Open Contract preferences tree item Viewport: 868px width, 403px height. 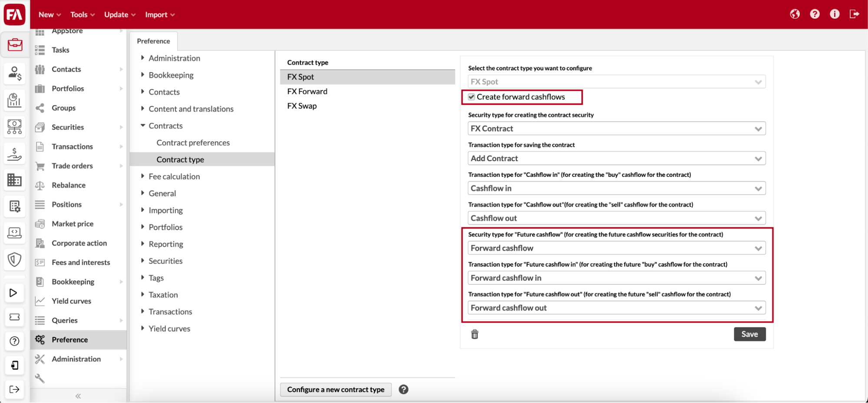(x=193, y=142)
